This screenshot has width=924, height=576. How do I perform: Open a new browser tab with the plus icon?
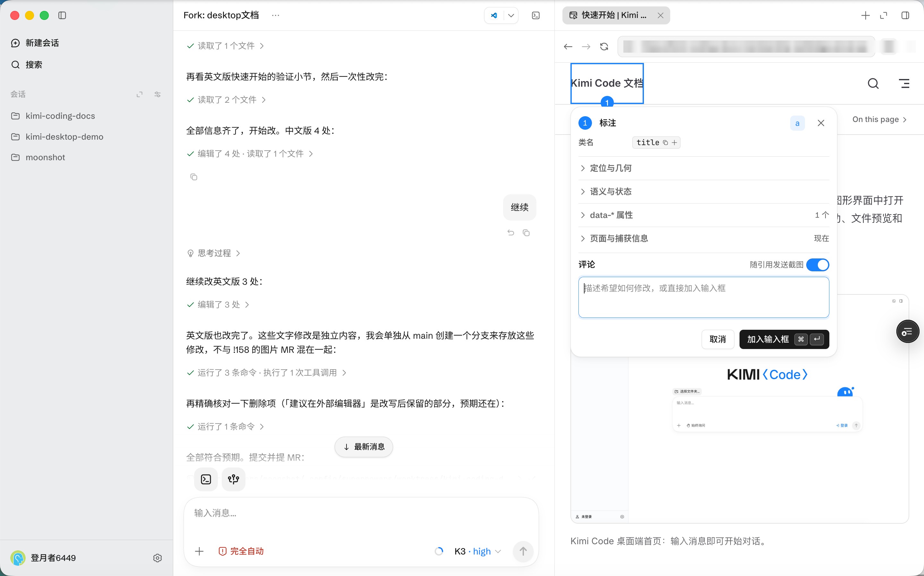[x=865, y=16]
